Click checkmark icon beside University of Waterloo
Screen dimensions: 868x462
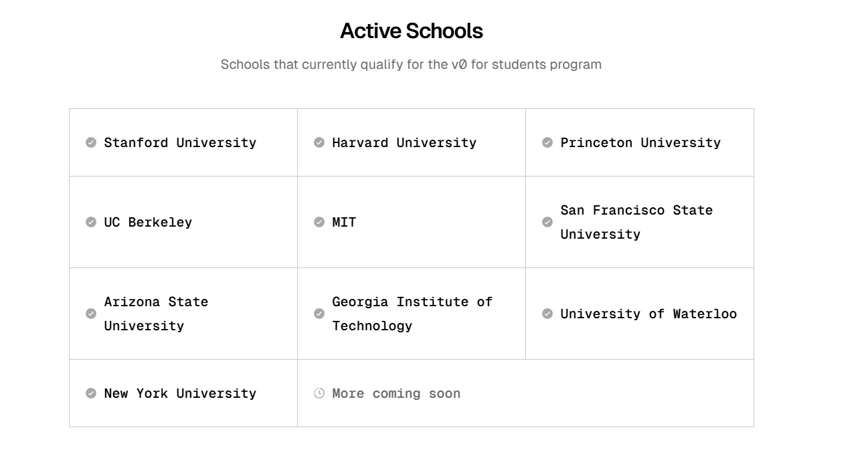[547, 314]
